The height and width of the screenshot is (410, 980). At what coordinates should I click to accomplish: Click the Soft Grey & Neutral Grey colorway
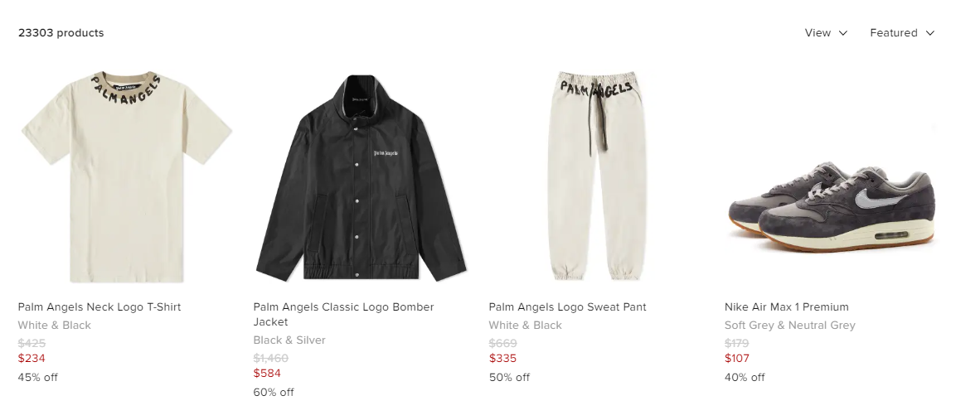coord(790,326)
